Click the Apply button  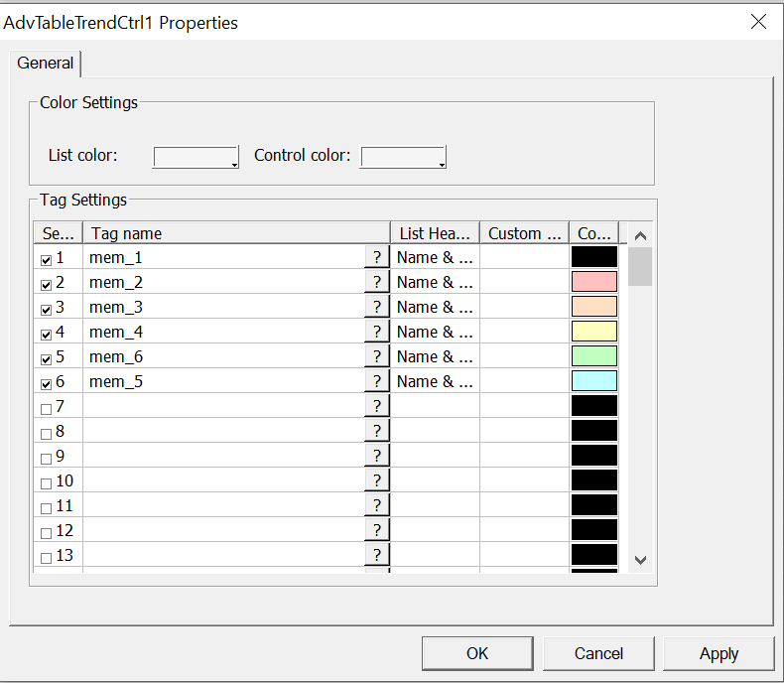tap(719, 653)
